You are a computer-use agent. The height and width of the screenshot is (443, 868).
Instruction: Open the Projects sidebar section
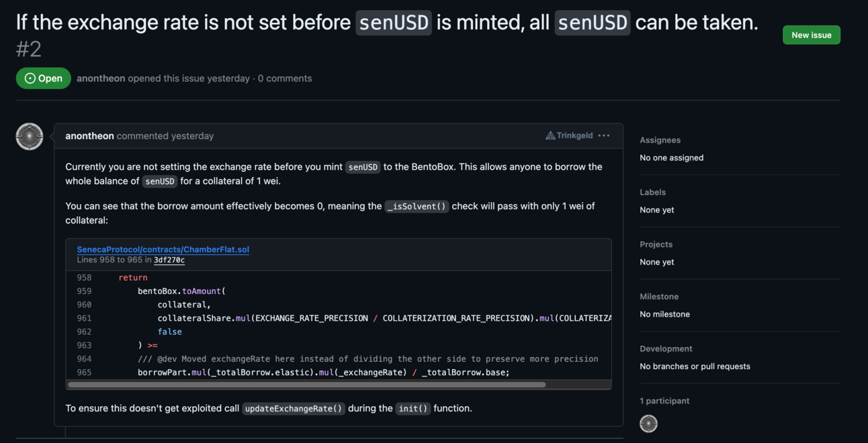[656, 244]
